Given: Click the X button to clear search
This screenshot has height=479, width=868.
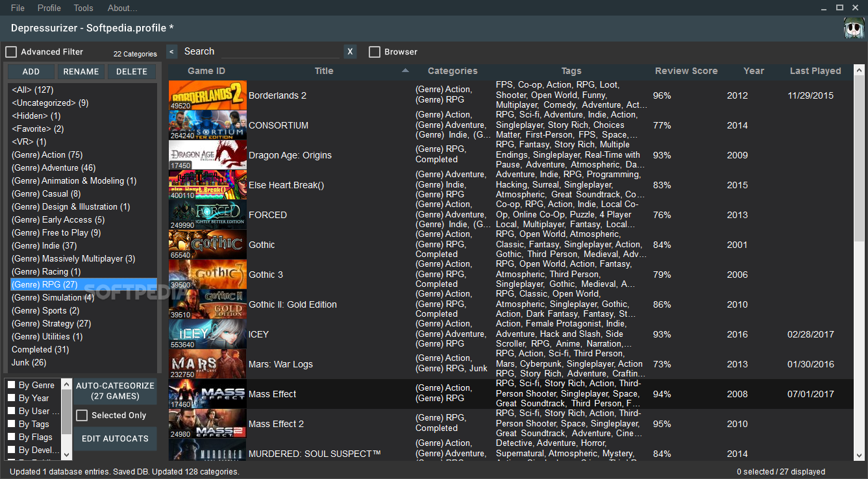Looking at the screenshot, I should pos(350,52).
